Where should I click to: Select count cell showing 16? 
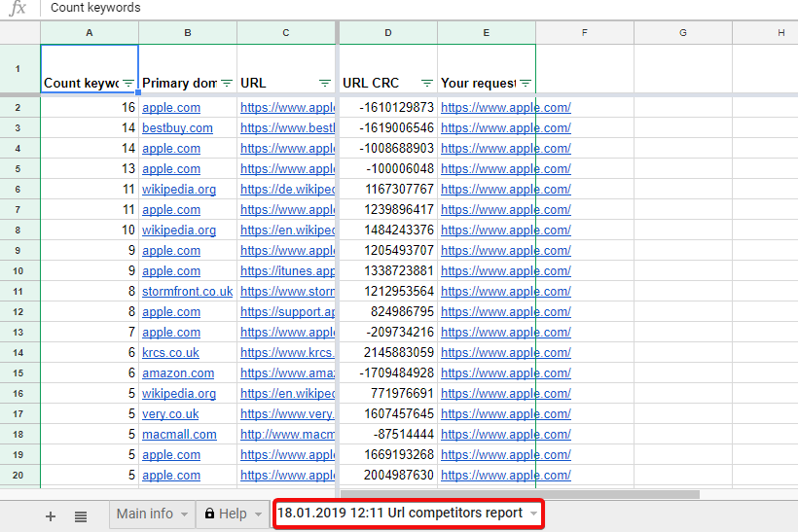pos(90,107)
